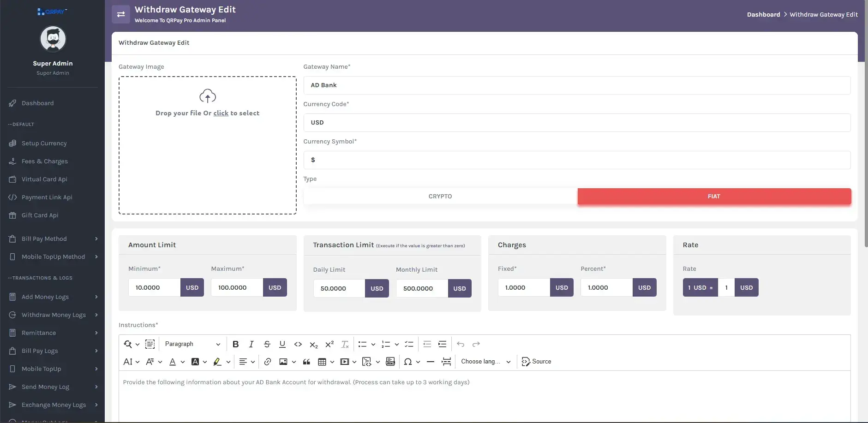The image size is (868, 423).
Task: Toggle bold formatting in editor toolbar
Action: point(235,344)
